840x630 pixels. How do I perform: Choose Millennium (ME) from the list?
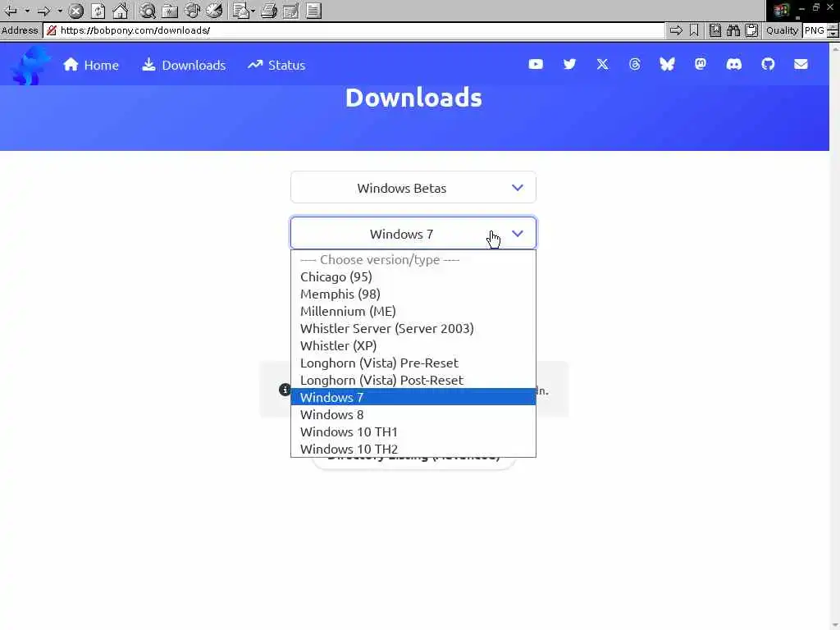pos(413,311)
